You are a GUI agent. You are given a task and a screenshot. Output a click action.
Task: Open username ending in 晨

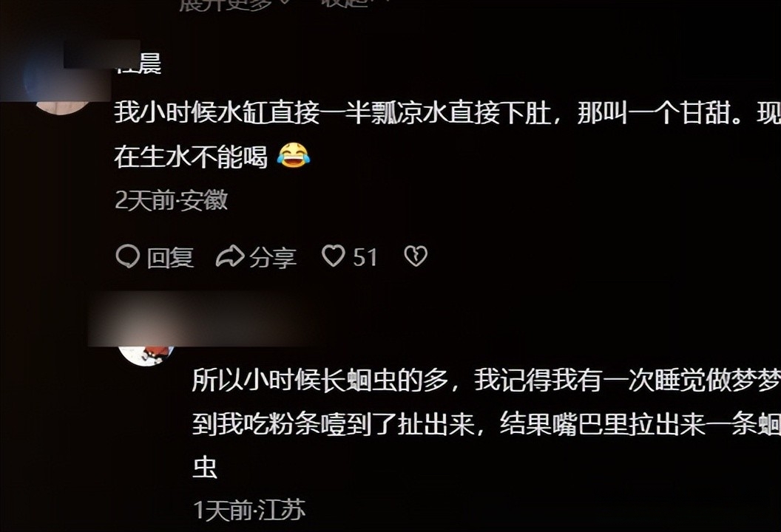tap(138, 64)
